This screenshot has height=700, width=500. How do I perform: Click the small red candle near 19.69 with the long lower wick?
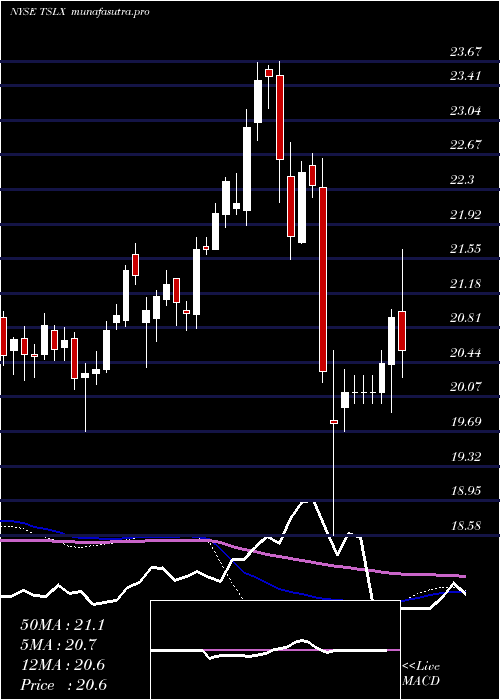click(x=333, y=421)
